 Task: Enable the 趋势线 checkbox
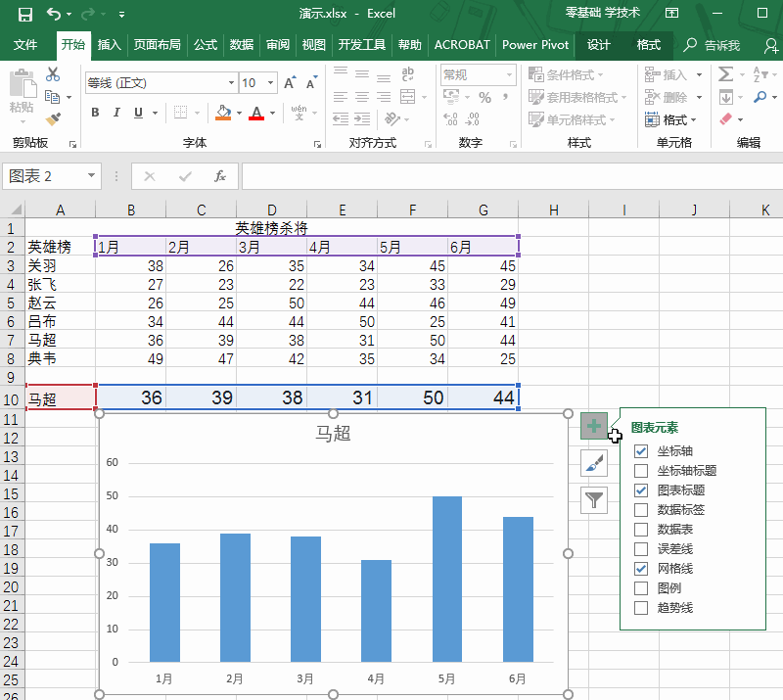[x=641, y=608]
